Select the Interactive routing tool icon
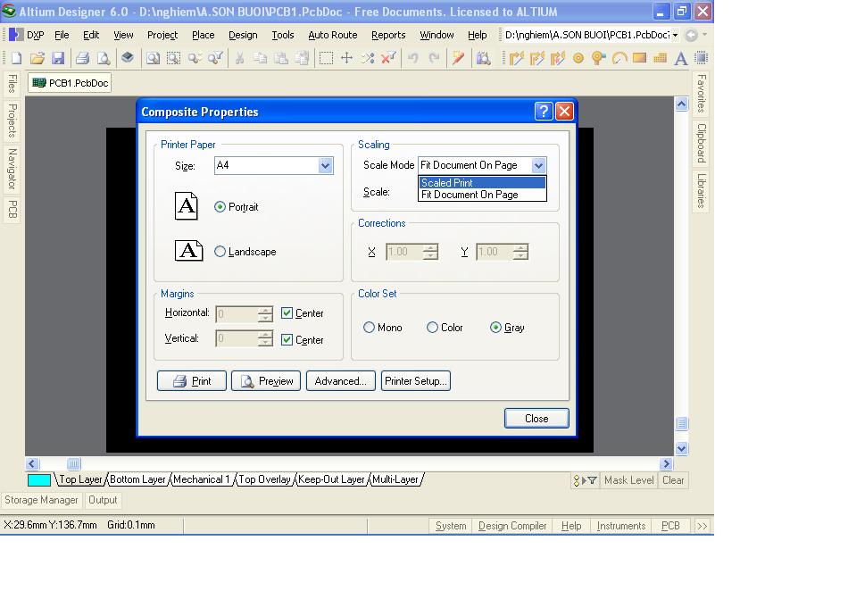This screenshot has width=848, height=616. 517,58
